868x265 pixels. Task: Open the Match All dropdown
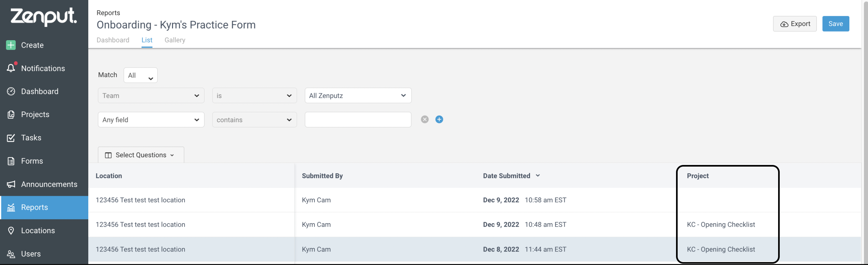tap(141, 75)
